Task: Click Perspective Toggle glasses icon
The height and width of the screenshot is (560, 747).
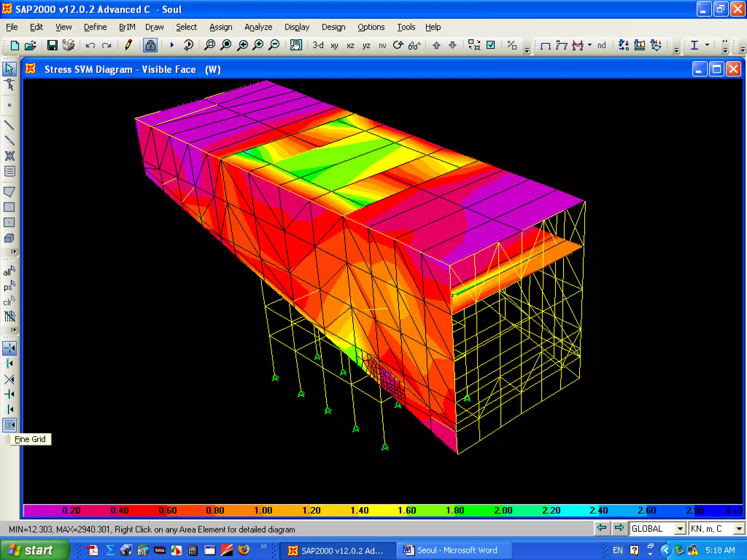Action: (414, 45)
